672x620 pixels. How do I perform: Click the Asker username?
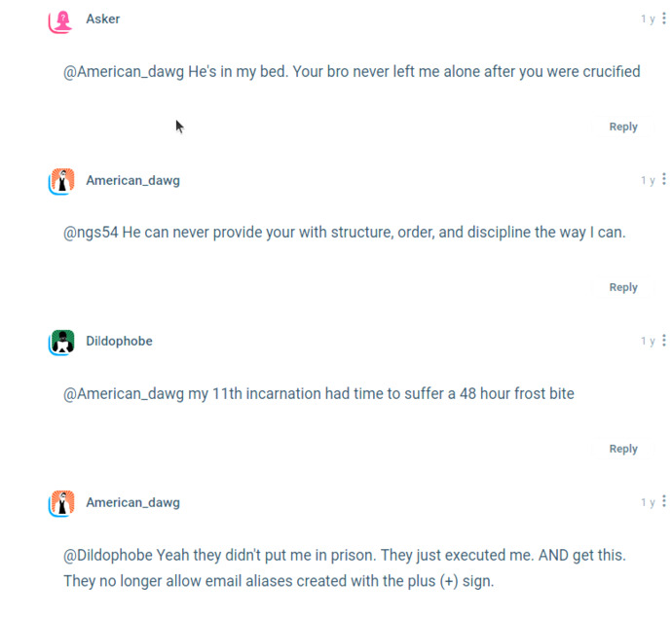[103, 18]
